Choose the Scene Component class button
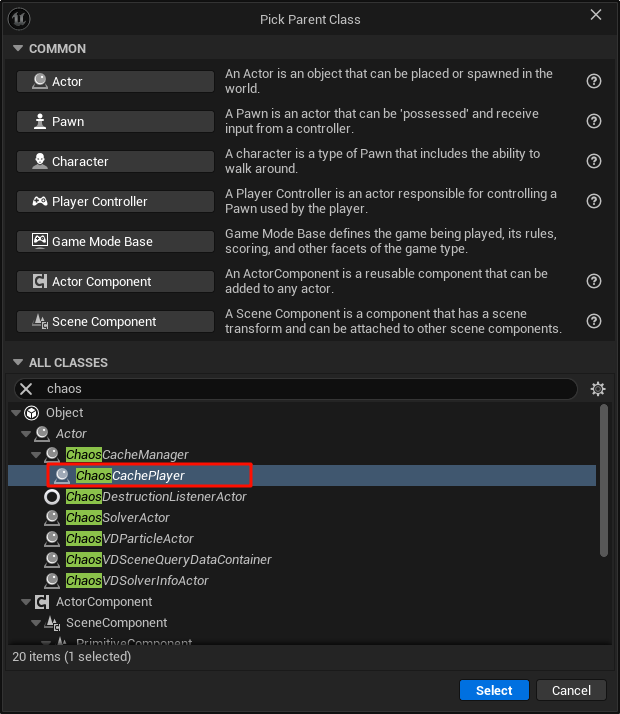Screen dimensions: 620x714 pos(115,321)
